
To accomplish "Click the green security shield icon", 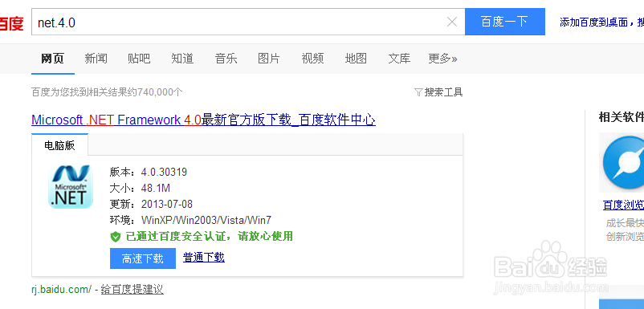I will pyautogui.click(x=116, y=237).
